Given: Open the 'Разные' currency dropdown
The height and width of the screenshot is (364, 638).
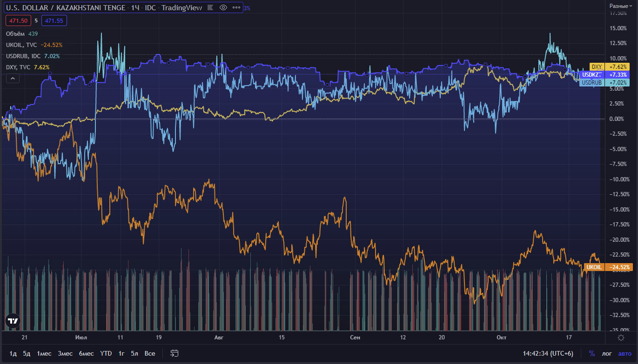Looking at the screenshot, I should (x=621, y=6).
